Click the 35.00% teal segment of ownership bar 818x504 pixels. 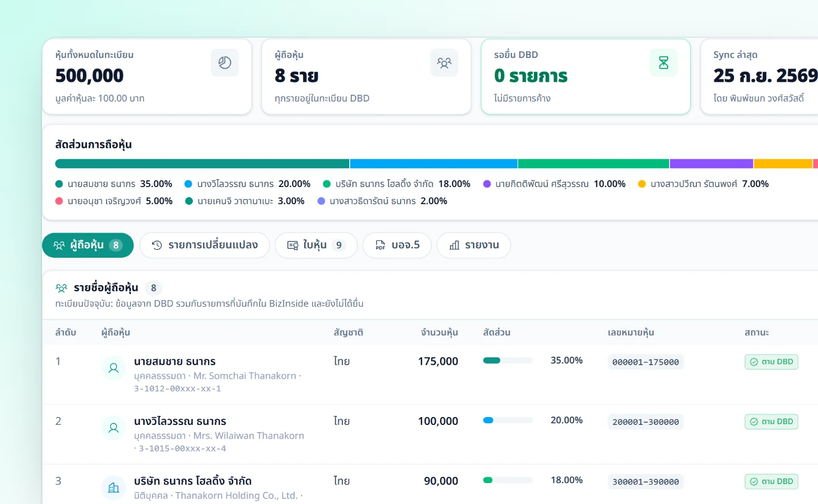pyautogui.click(x=202, y=164)
